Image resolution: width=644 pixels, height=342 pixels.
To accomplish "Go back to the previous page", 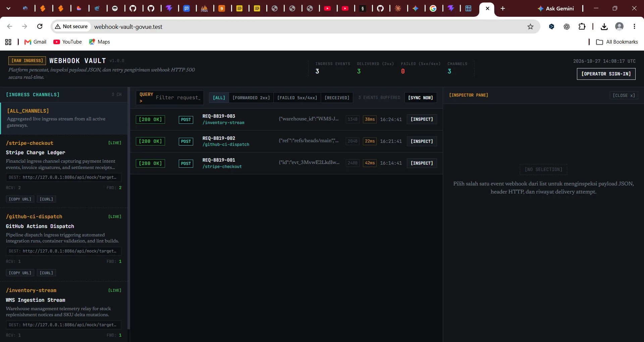I will pyautogui.click(x=10, y=26).
